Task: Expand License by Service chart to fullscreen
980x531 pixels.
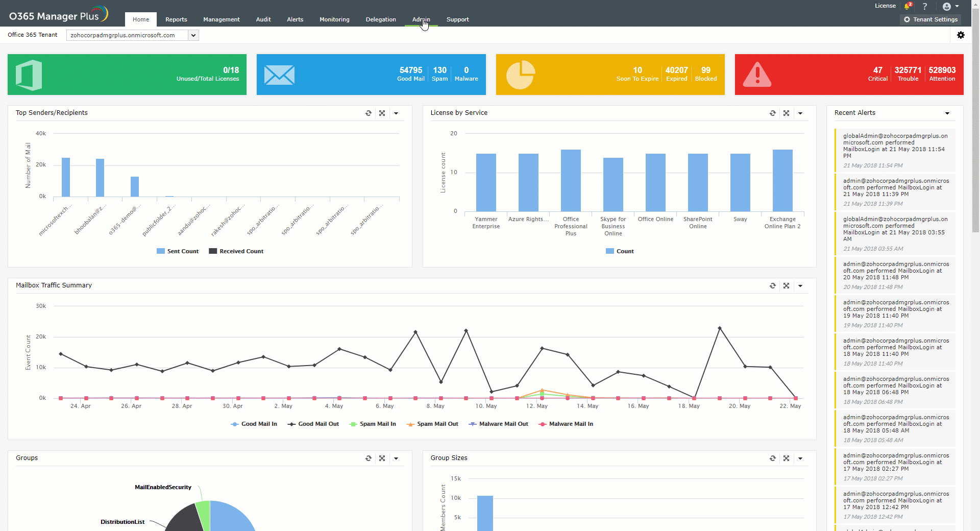Action: click(786, 113)
